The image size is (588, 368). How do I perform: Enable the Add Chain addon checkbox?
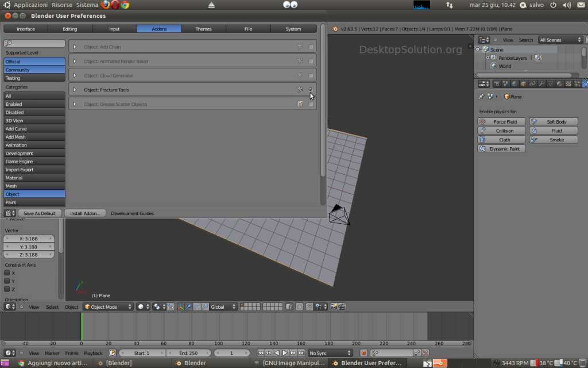point(311,47)
